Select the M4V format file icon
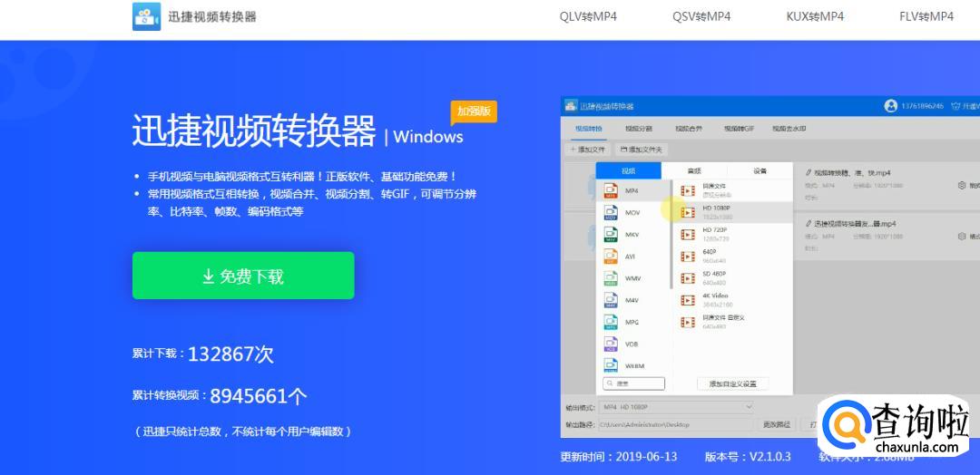Screen dimensions: 980x475 pos(611,300)
